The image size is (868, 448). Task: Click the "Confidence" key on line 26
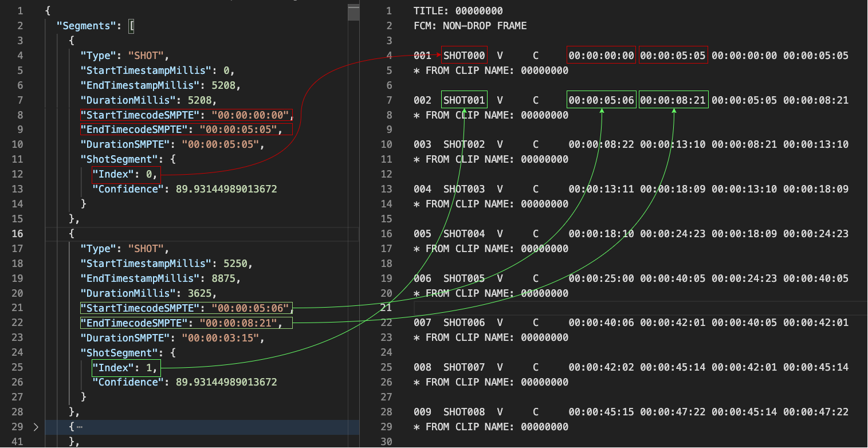[128, 382]
